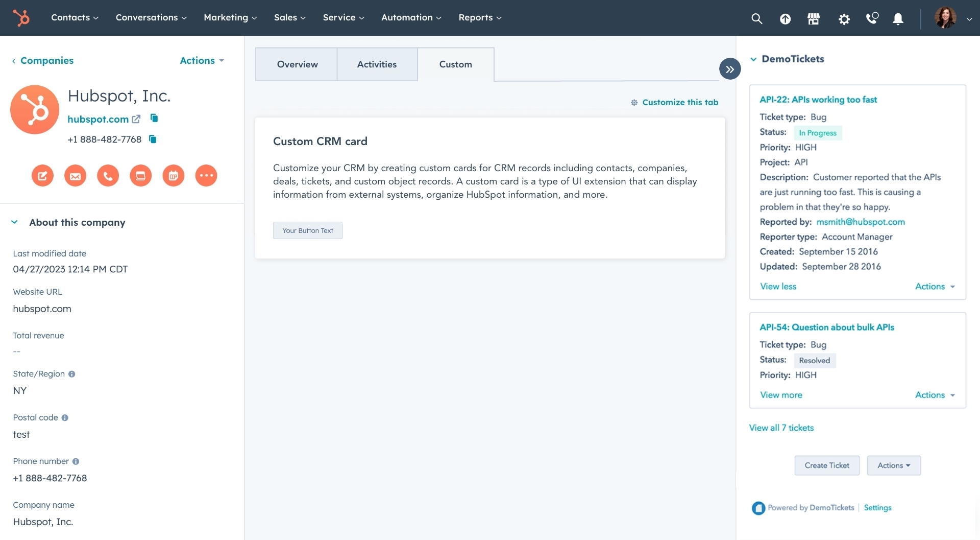
Task: Open the Conversations menu
Action: (x=151, y=17)
